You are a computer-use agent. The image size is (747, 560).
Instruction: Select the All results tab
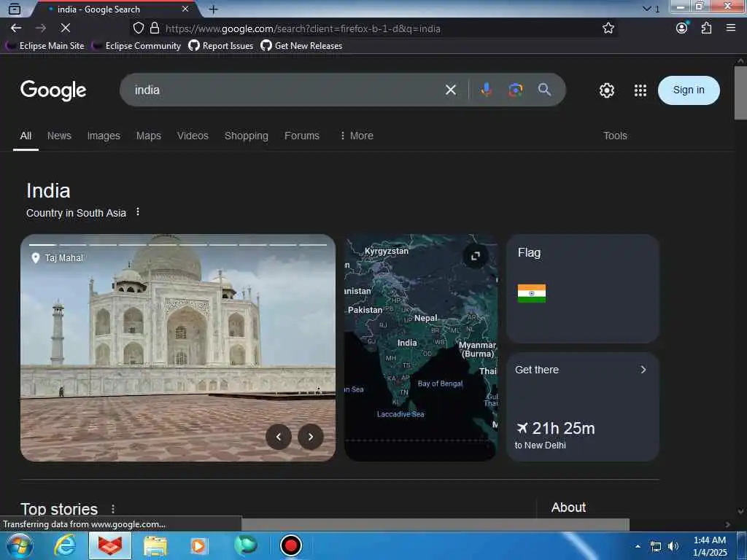(x=26, y=136)
